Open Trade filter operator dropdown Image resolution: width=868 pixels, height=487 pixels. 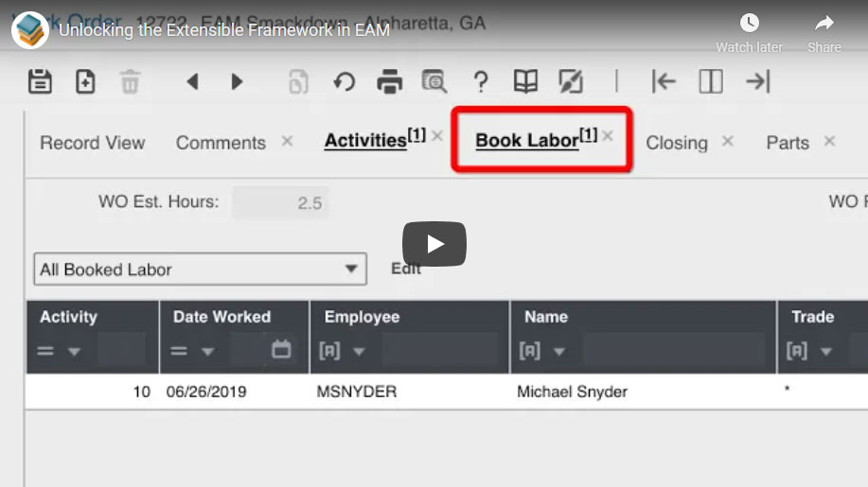tap(826, 351)
